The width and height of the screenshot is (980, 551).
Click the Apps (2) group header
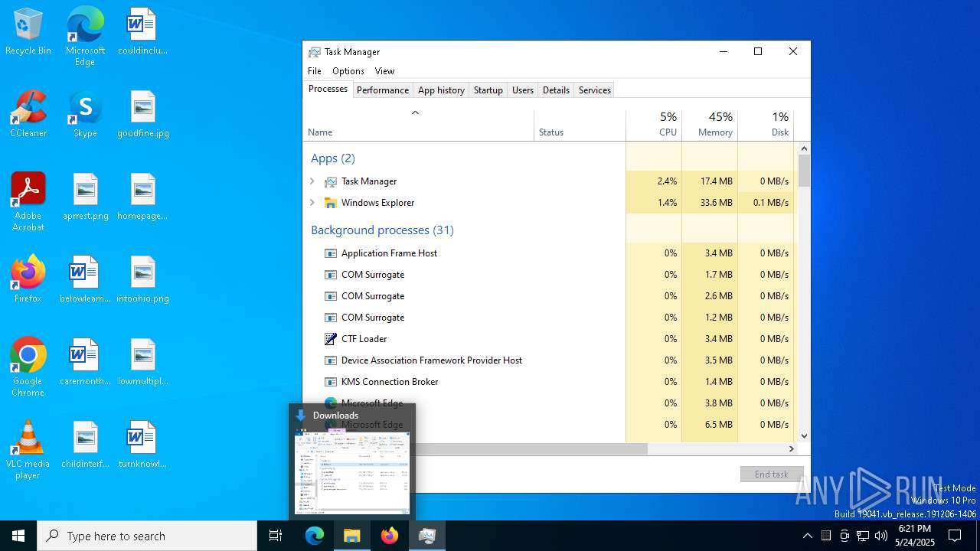coord(332,158)
